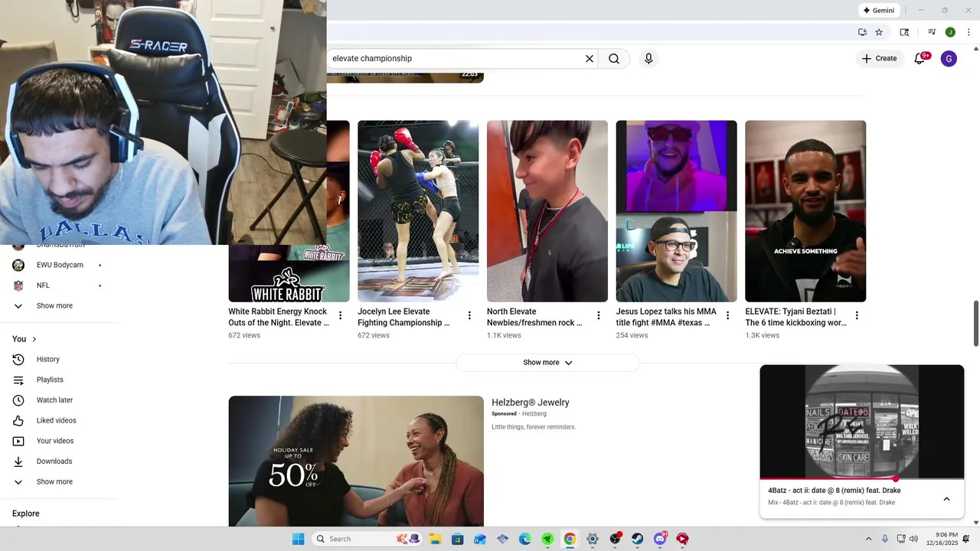Expand miniplayer queue chevron
980x551 pixels.
click(x=946, y=499)
